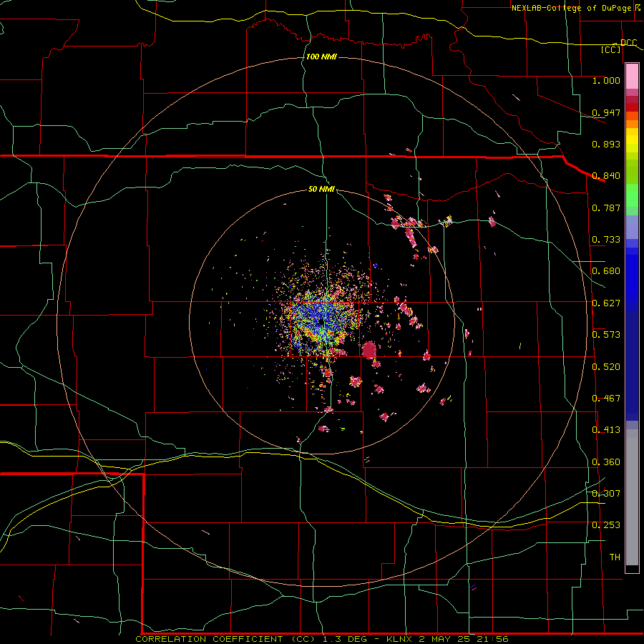The width and height of the screenshot is (644, 644).
Task: Click the DCC label above the legend
Action: [x=628, y=42]
